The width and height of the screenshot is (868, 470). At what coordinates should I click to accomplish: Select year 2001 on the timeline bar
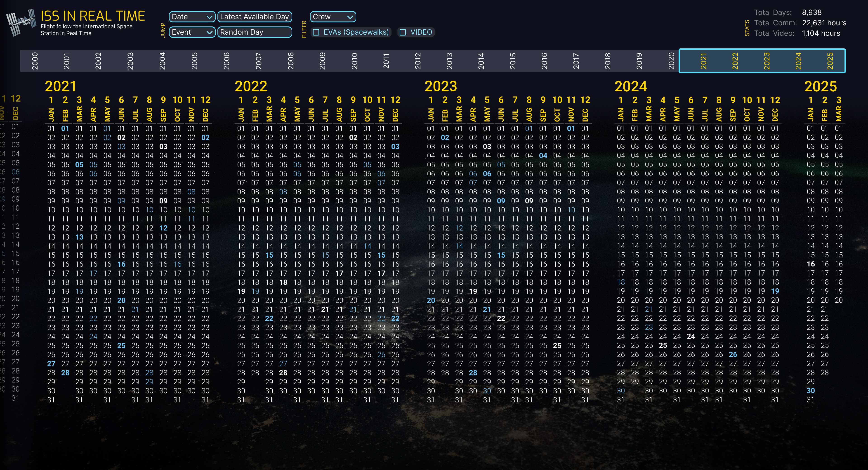pyautogui.click(x=66, y=61)
